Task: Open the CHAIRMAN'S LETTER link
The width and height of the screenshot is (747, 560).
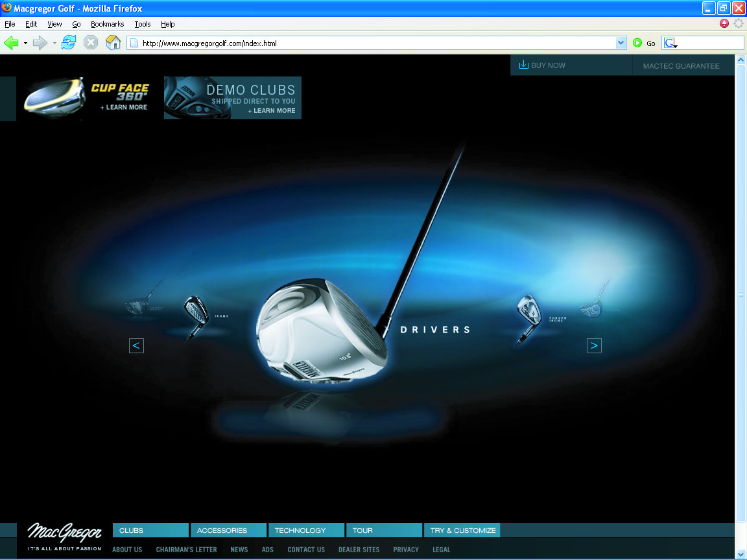Action: pos(186,550)
